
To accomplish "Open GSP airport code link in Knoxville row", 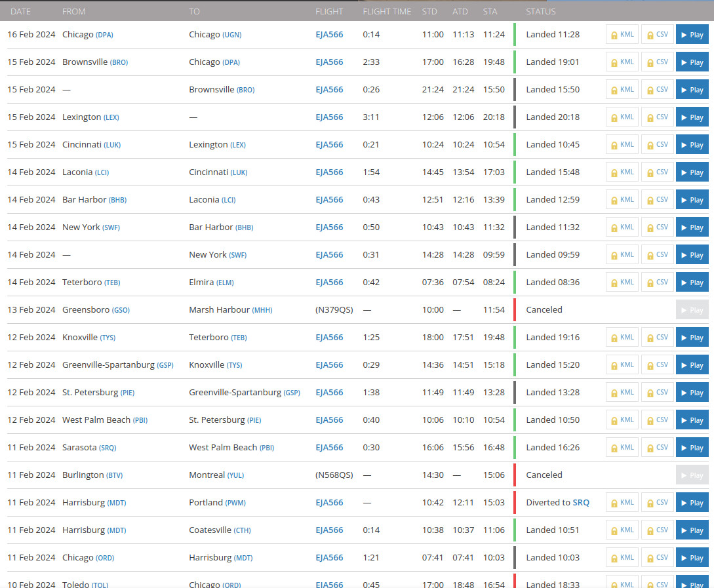I will [165, 365].
